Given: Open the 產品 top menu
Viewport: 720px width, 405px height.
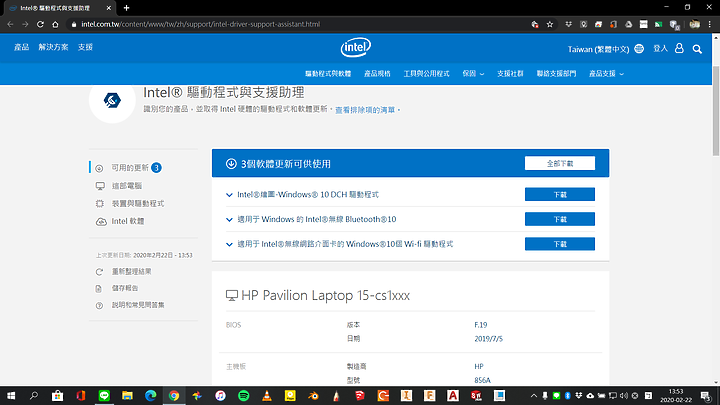Looking at the screenshot, I should point(21,47).
